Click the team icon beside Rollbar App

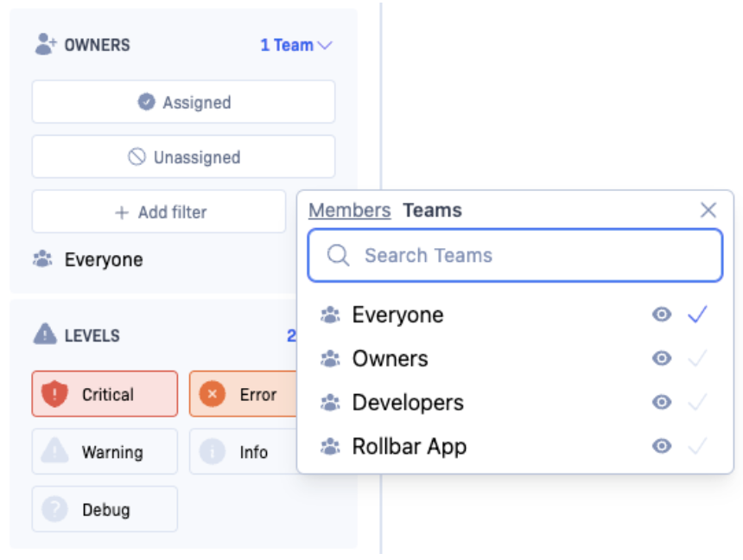[330, 447]
